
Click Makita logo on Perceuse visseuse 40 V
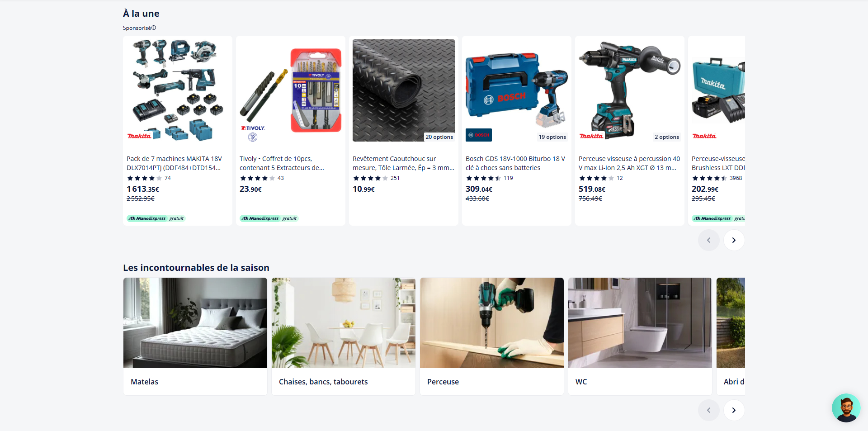[x=591, y=136]
